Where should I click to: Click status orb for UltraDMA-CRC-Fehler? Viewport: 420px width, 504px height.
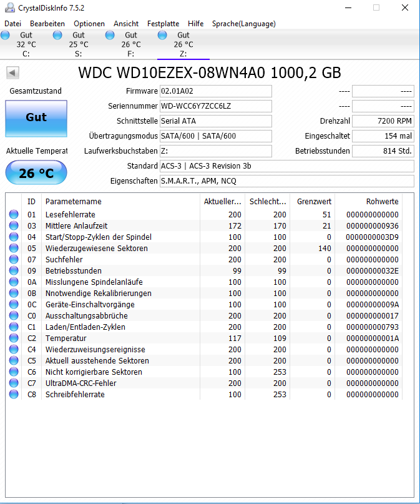[14, 383]
